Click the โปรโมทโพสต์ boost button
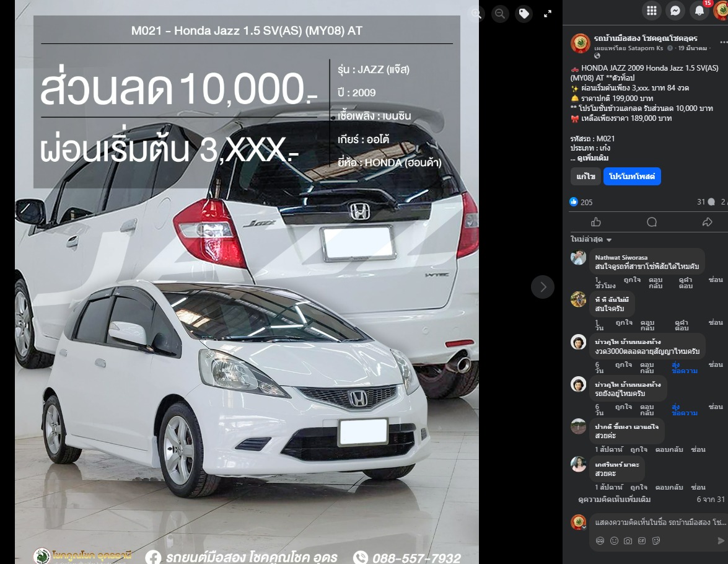Image resolution: width=728 pixels, height=564 pixels. (632, 177)
